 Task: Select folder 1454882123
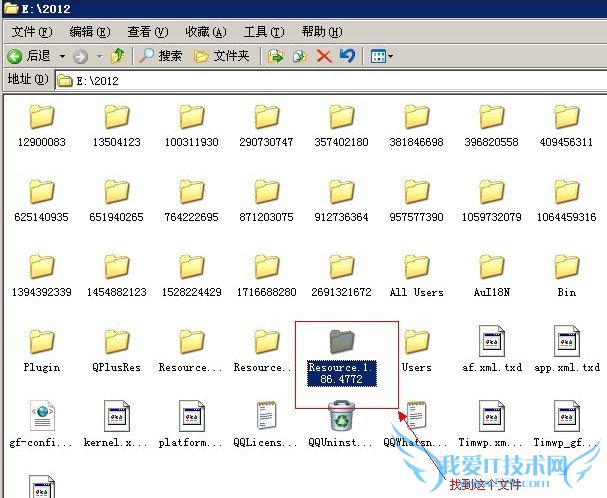[117, 276]
